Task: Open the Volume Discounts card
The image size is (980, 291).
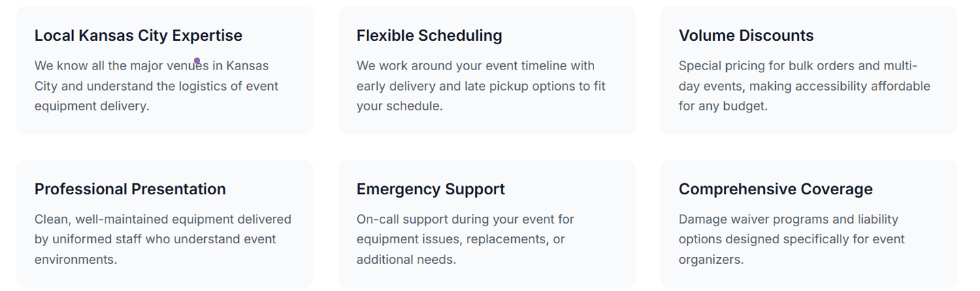Action: point(808,70)
